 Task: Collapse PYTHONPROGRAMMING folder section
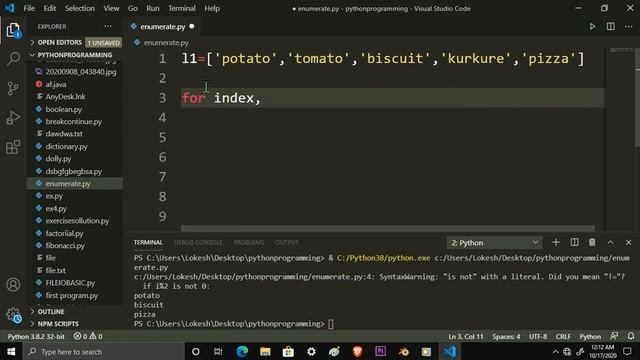tap(76, 55)
